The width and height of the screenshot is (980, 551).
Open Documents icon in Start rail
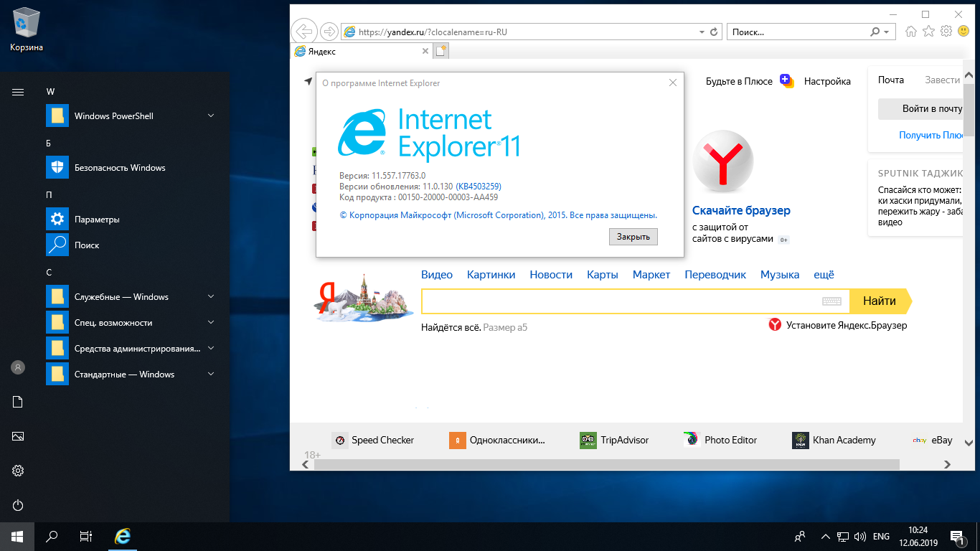(18, 402)
